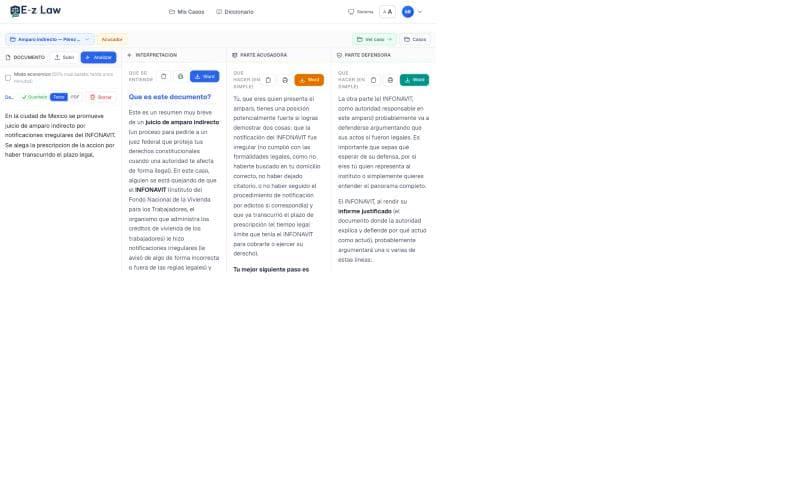
Task: Print the Parte Acusadora column
Action: click(285, 80)
